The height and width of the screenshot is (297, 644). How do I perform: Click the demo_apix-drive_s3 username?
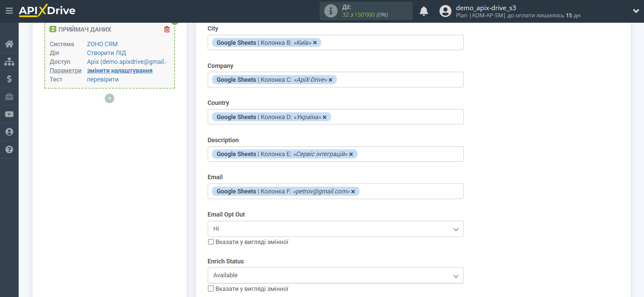[x=486, y=8]
